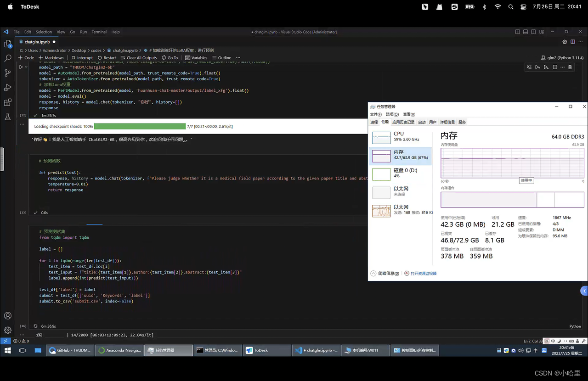The width and height of the screenshot is (588, 381).
Task: Open the Source Control view
Action: pos(8,73)
